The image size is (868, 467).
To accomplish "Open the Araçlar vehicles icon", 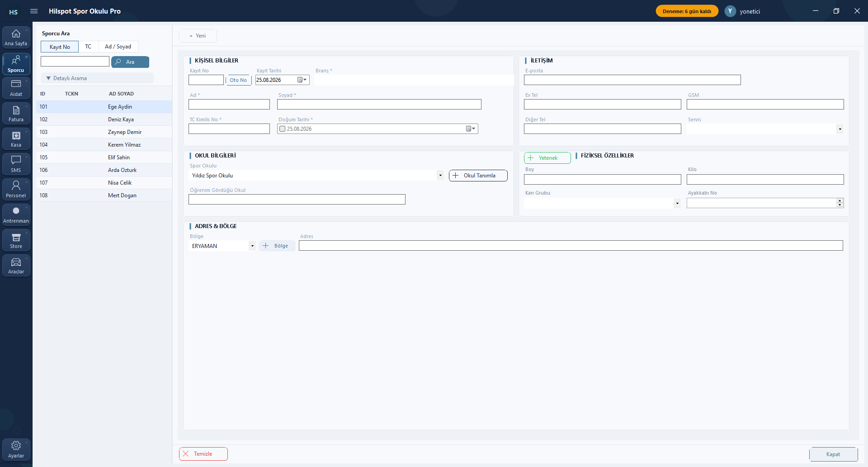I will 16,266.
